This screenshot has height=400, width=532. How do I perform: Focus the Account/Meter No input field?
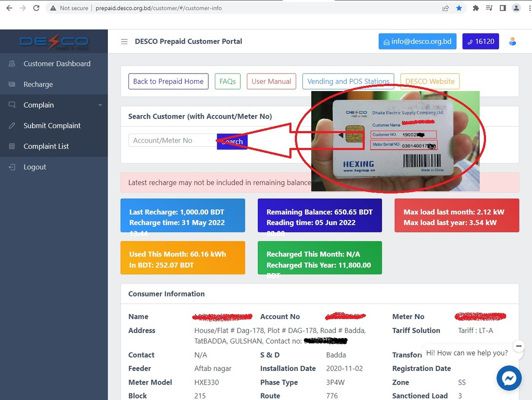[x=172, y=140]
